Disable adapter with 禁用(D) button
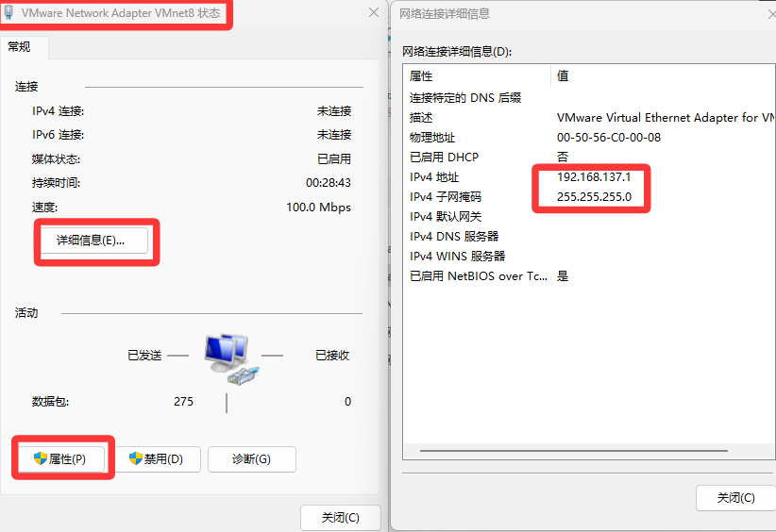Screen dimensions: 776x532 158,459
